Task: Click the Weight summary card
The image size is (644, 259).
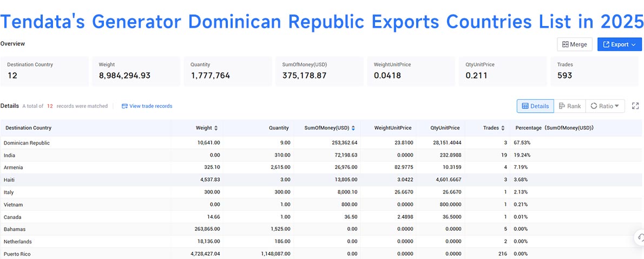Action: pyautogui.click(x=136, y=72)
